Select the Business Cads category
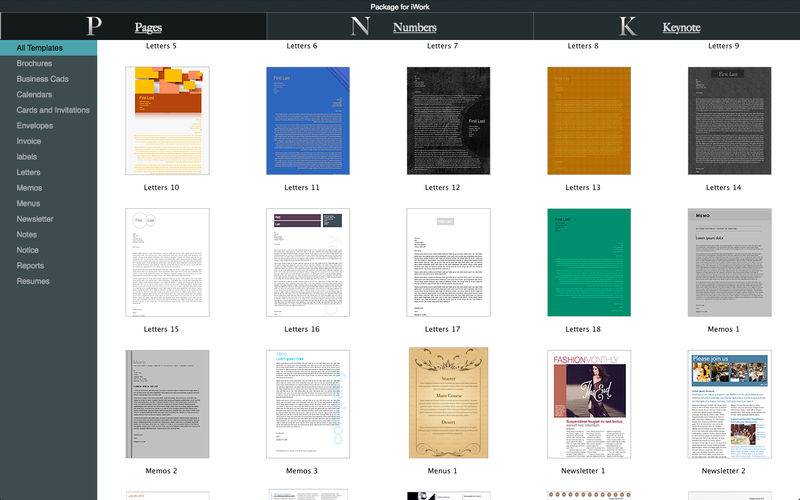Screen dimensions: 800x500 42,79
